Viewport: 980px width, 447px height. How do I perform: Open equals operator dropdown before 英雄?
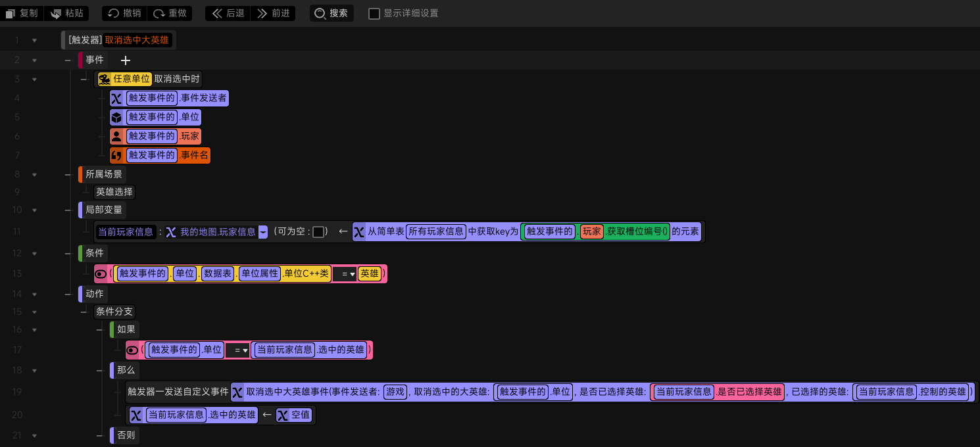coord(345,273)
